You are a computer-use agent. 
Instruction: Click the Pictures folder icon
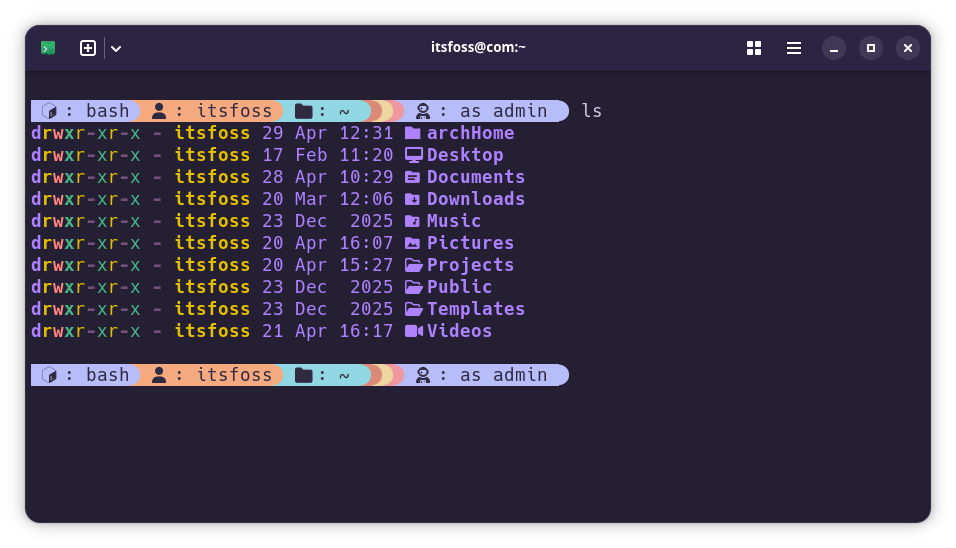click(413, 243)
